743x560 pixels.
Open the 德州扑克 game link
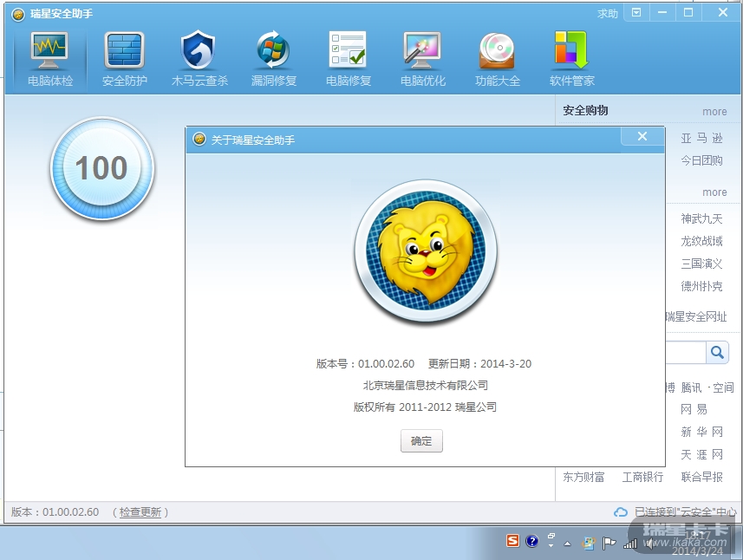(x=701, y=286)
